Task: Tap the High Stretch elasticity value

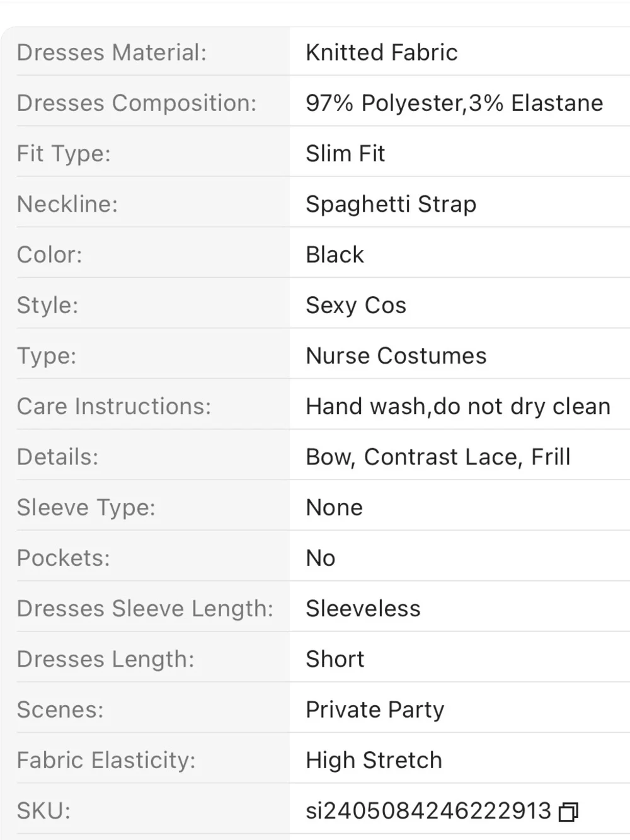Action: pyautogui.click(x=374, y=760)
